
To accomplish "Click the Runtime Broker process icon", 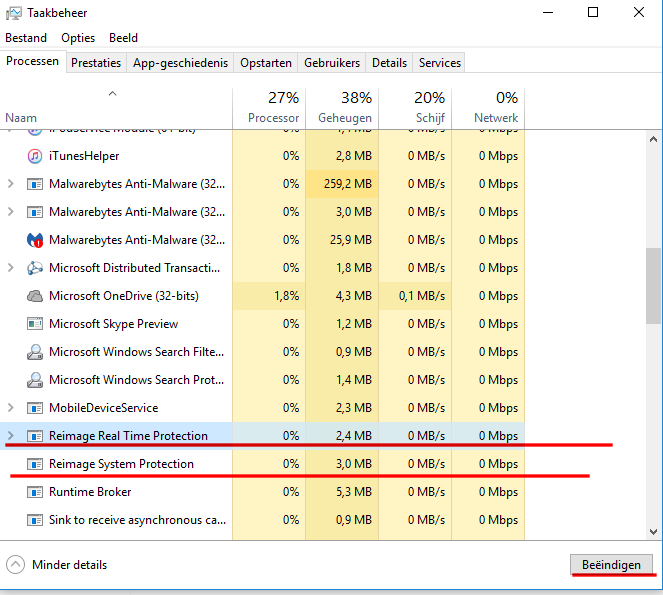I will 35,492.
